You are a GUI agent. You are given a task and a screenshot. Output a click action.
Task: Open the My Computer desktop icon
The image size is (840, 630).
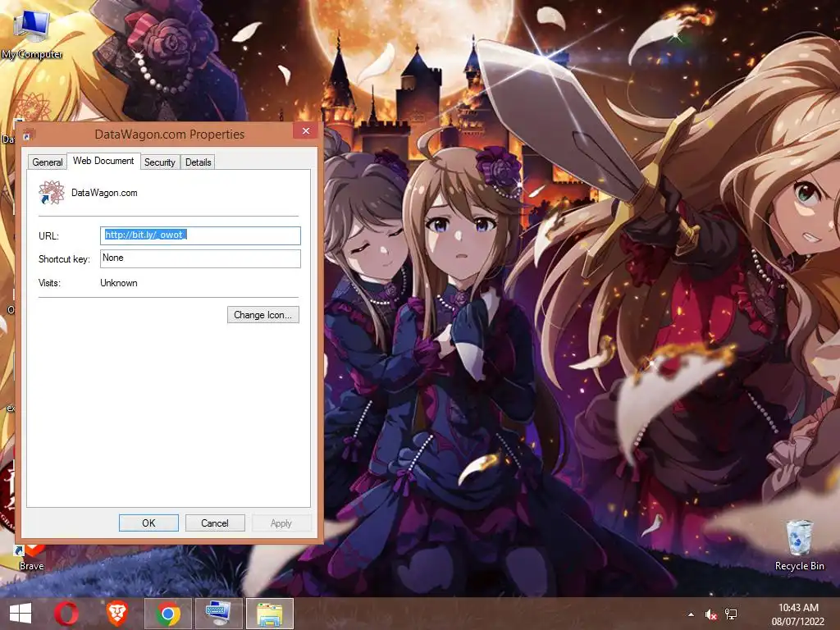(32, 33)
